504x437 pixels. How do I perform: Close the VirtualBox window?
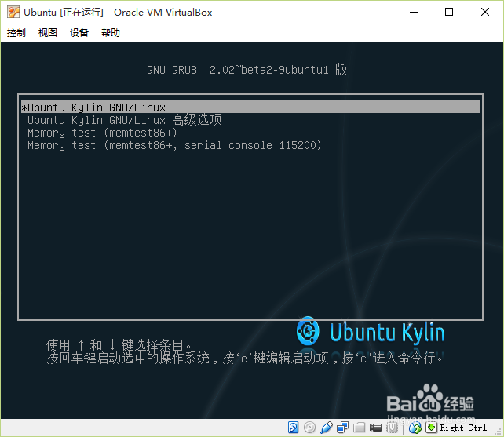click(485, 13)
